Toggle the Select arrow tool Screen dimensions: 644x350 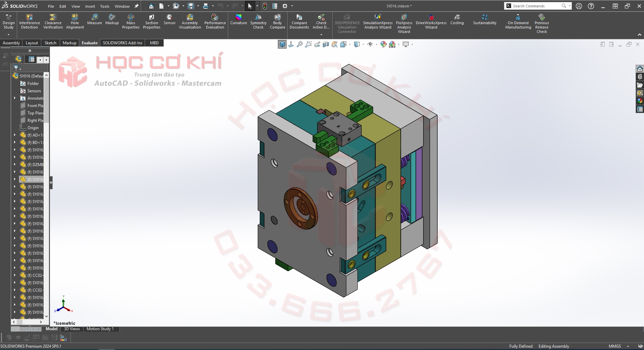[x=250, y=6]
